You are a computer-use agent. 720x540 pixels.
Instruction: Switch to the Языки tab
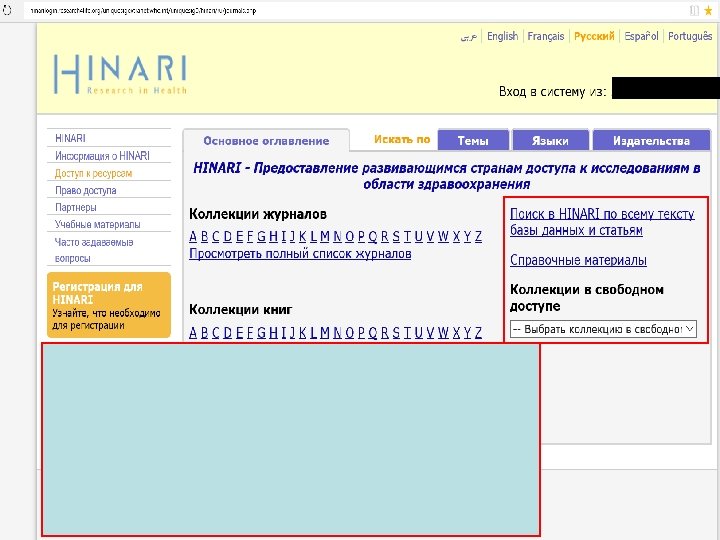(x=550, y=141)
